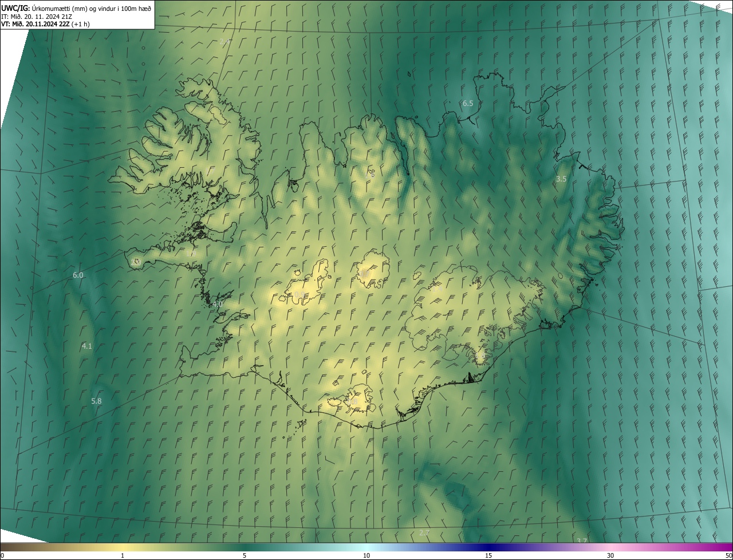
Task: Click the 4.1 value label in western sea
Action: tap(87, 346)
